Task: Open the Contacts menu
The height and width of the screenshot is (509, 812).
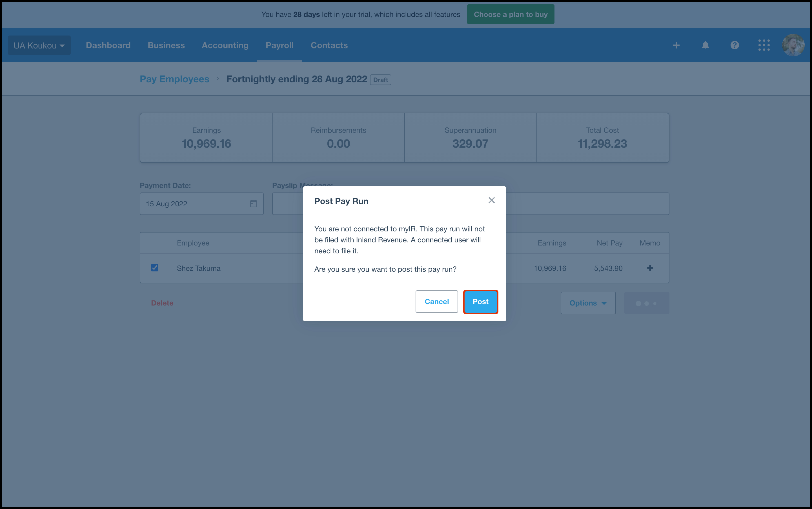Action: click(329, 45)
